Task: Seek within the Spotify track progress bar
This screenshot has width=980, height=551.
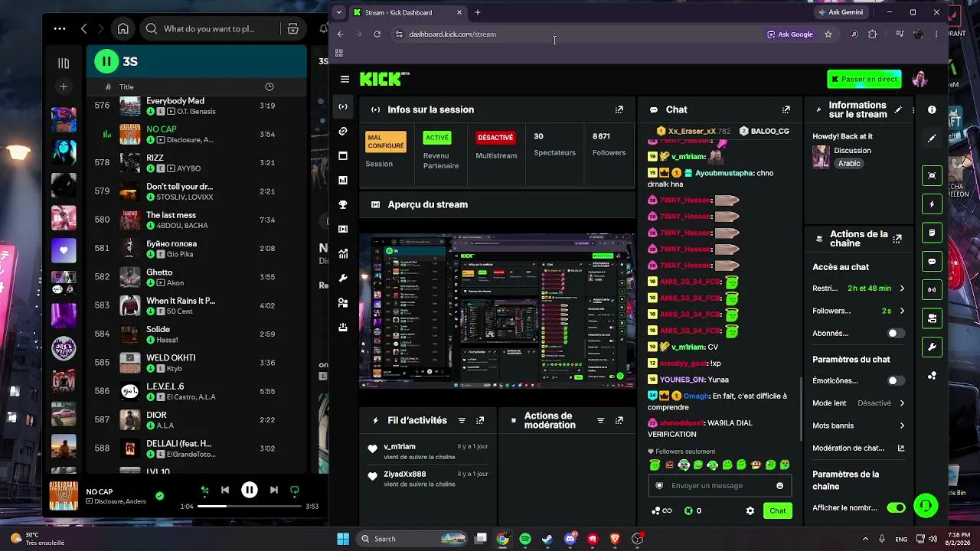Action: [250, 507]
